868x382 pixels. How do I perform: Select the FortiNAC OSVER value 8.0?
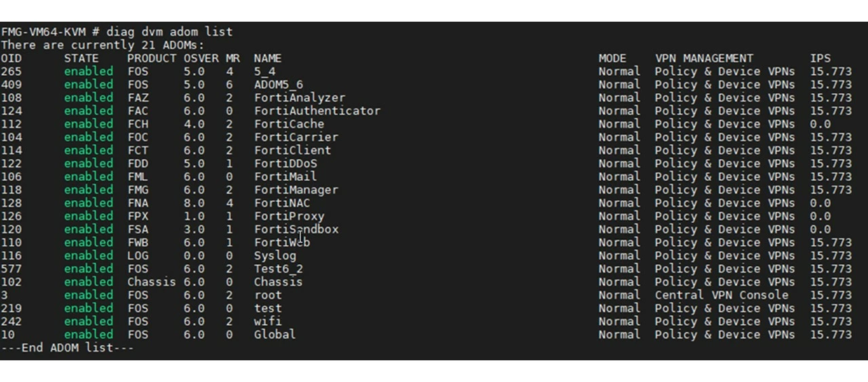194,203
